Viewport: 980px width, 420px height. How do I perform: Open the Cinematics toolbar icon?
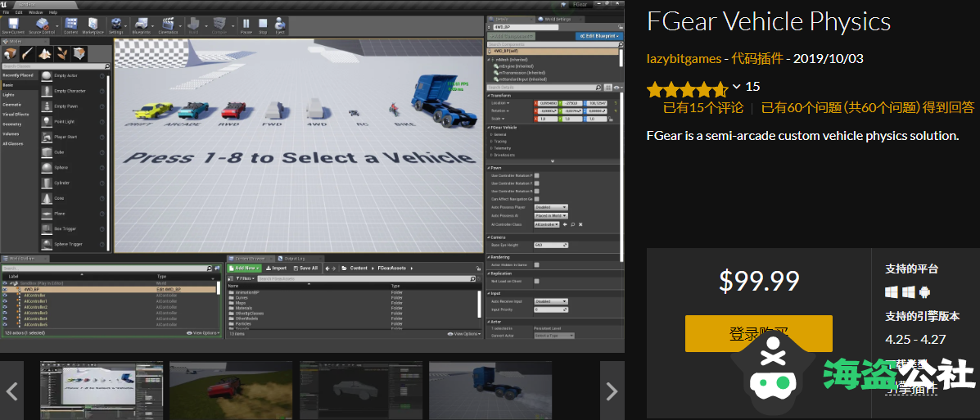point(168,25)
